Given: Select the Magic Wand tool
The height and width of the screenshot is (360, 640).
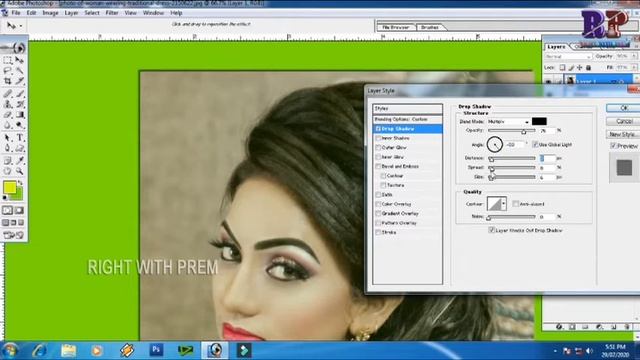Looking at the screenshot, I should pyautogui.click(x=20, y=71).
